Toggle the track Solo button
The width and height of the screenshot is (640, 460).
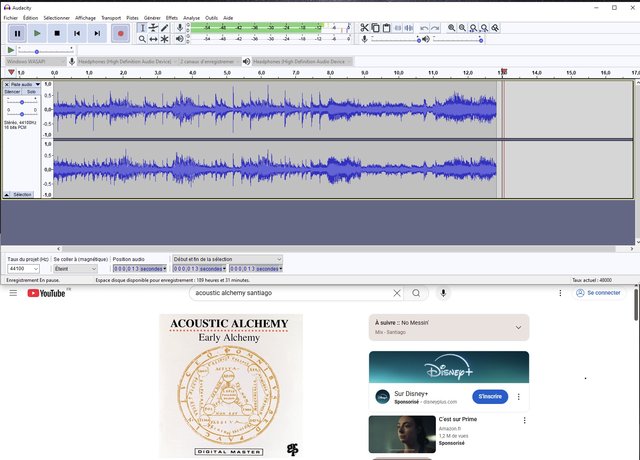tap(31, 92)
